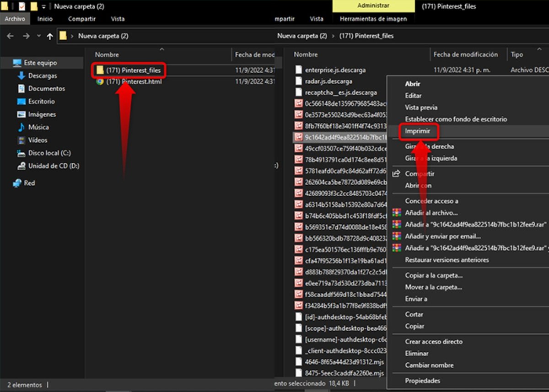The height and width of the screenshot is (392, 549).
Task: Select the file 8475-5eec3caddfa2260e.mjs
Action: [344, 373]
